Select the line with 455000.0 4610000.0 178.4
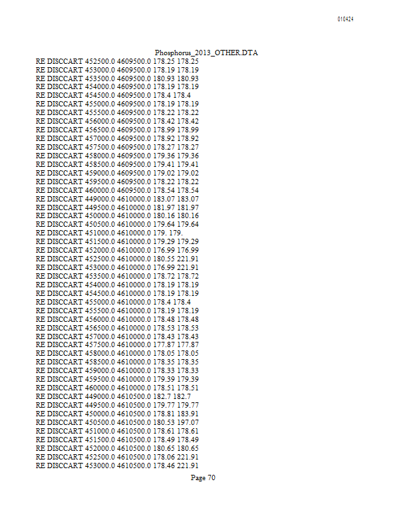Screen dimensions: 411x532 coord(113,302)
